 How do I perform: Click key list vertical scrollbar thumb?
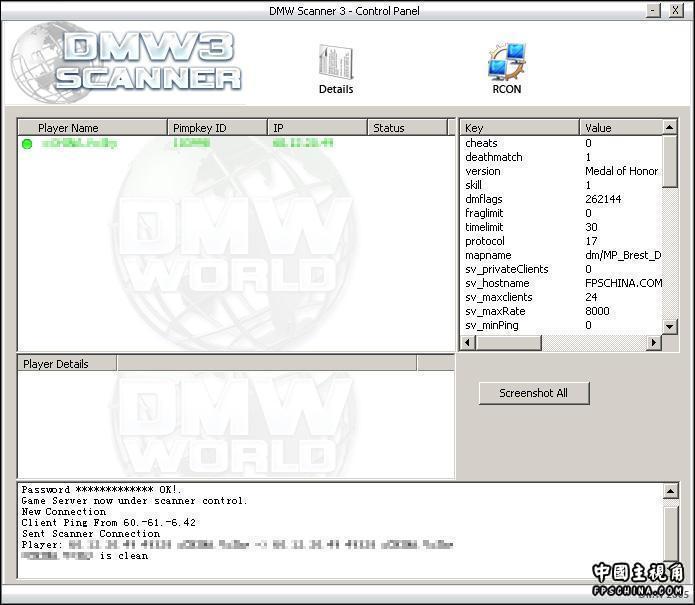pyautogui.click(x=670, y=162)
